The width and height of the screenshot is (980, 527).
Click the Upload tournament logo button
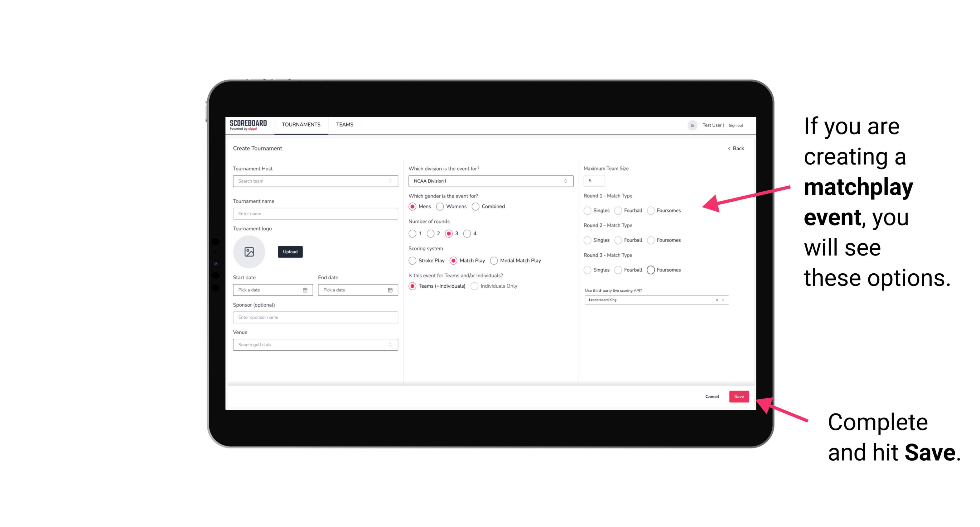290,252
